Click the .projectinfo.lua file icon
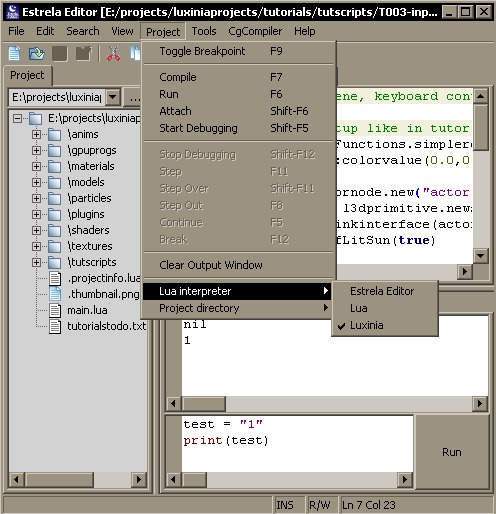Screen dimensions: 496x514 pos(55,278)
